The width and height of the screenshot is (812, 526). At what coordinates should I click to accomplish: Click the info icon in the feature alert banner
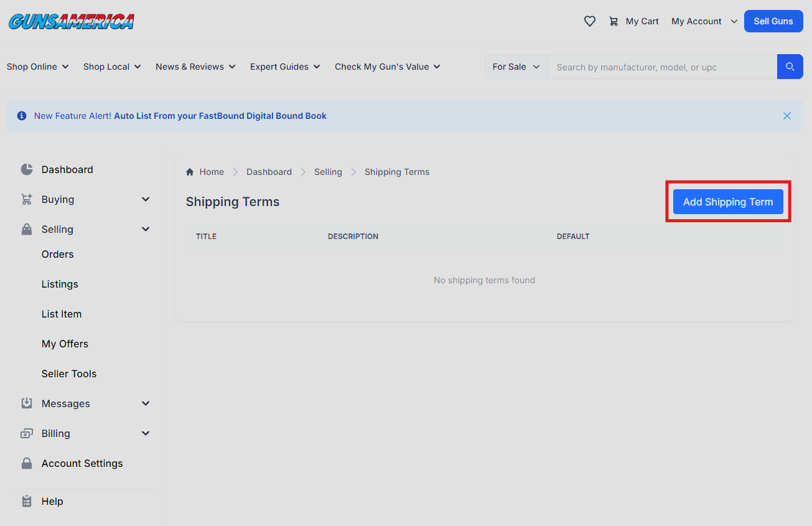22,116
